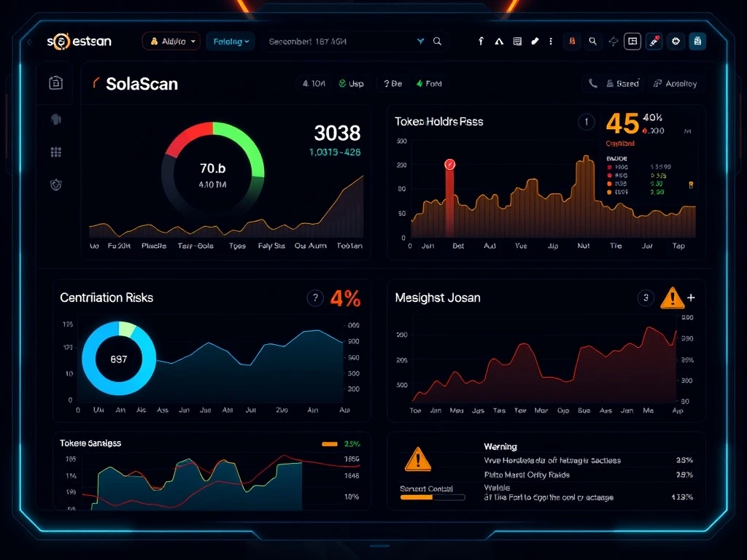
Task: Click the blue donut chart showing 697
Action: pyautogui.click(x=119, y=358)
